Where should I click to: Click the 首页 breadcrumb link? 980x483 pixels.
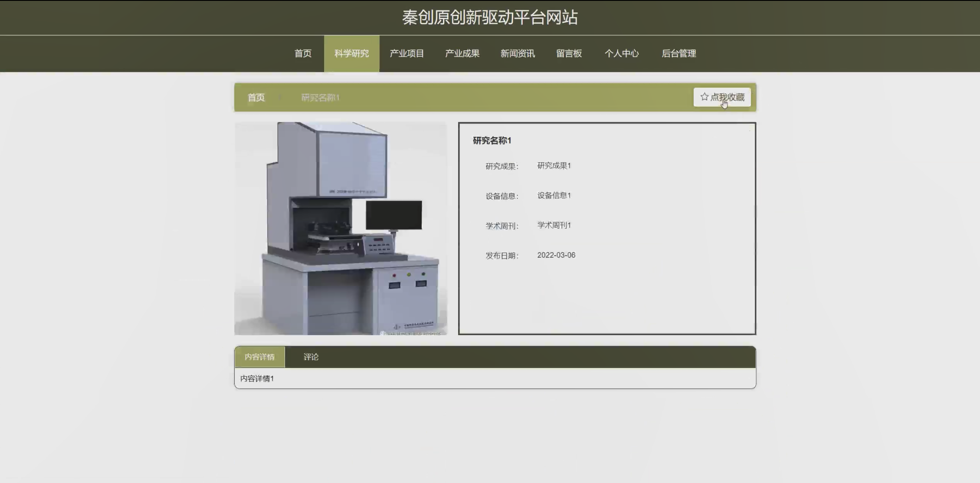256,98
